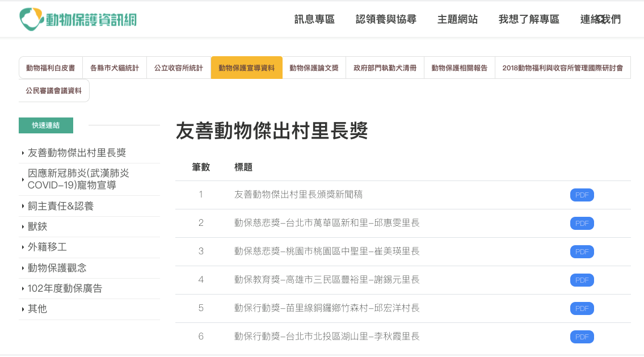The image size is (644, 357).
Task: Open the 我想了解專區 menu
Action: [529, 19]
